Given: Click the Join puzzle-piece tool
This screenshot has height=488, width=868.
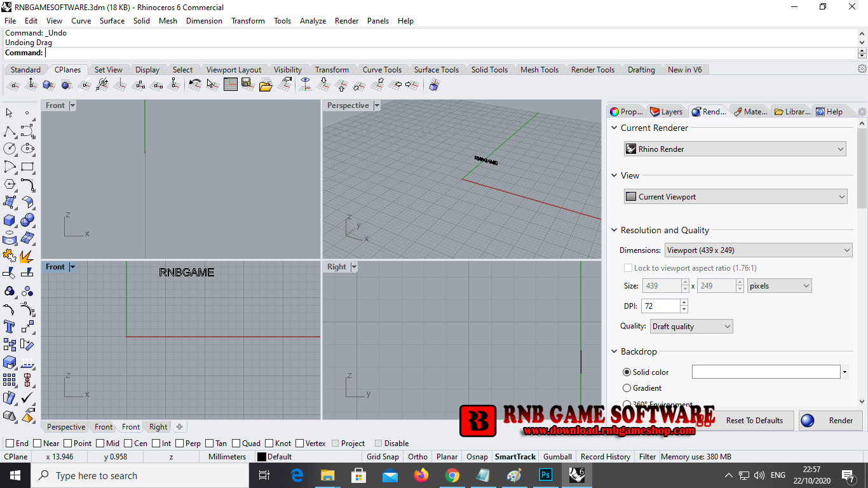Looking at the screenshot, I should pyautogui.click(x=10, y=255).
